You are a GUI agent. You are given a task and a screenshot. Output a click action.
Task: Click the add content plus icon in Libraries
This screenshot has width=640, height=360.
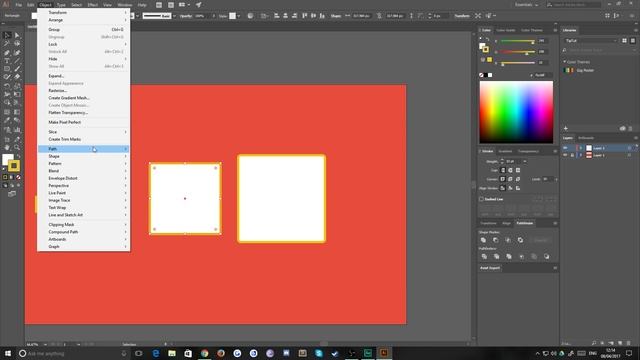566,128
